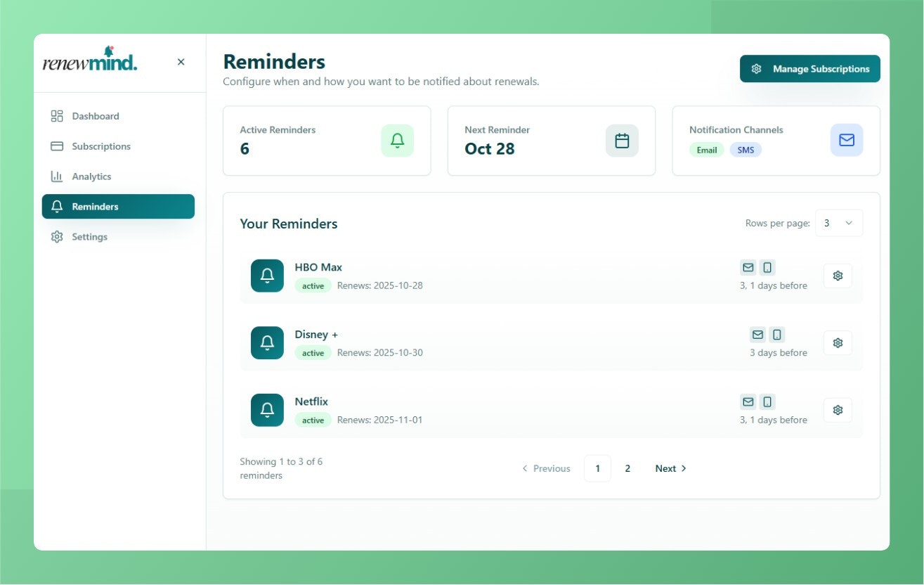This screenshot has height=585, width=924.
Task: Collapse the sidebar with the X icon
Action: [181, 62]
